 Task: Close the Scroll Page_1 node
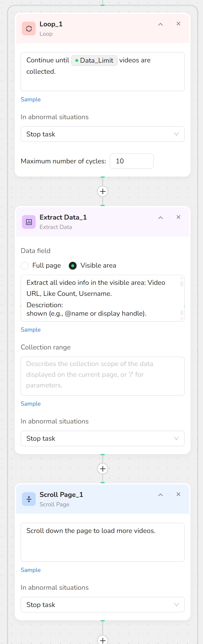coord(178,494)
